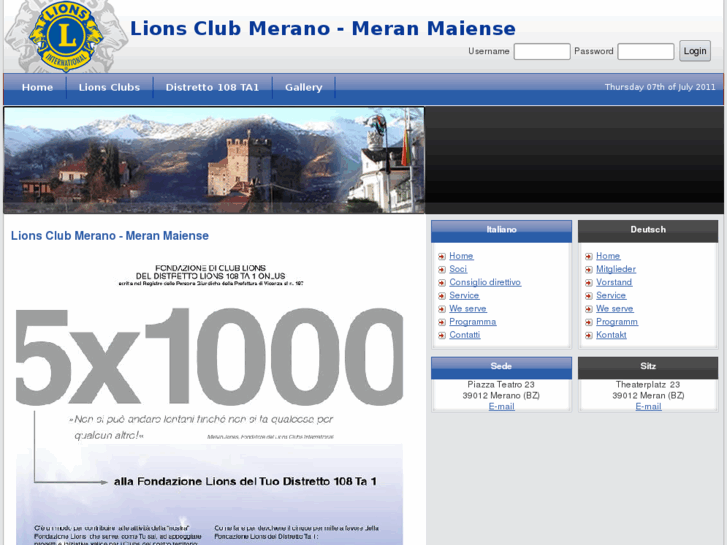727x545 pixels.
Task: Click bullet icon beside Vorstand
Action: click(588, 282)
